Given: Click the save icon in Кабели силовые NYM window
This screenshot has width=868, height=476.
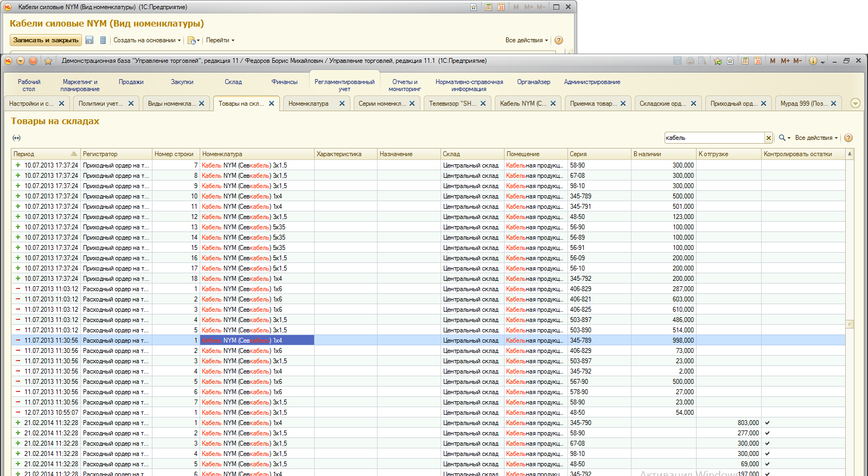Looking at the screenshot, I should click(x=90, y=40).
